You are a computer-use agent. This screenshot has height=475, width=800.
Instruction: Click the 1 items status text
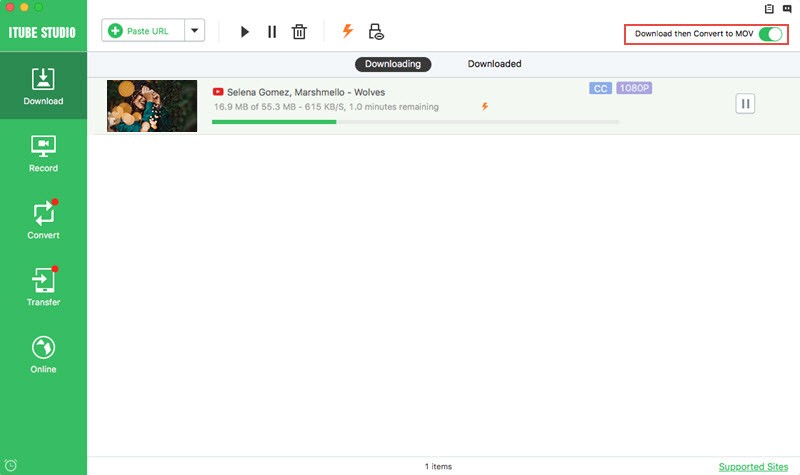point(438,466)
